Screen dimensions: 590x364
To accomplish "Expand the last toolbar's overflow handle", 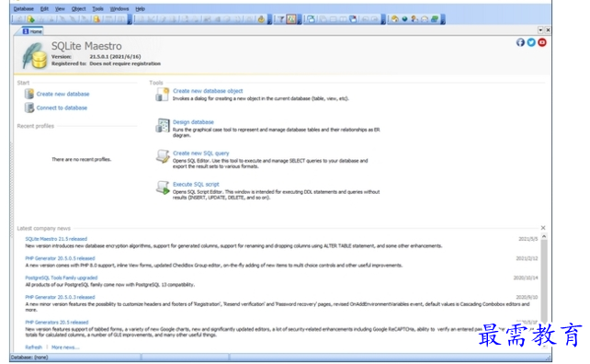I will 443,19.
